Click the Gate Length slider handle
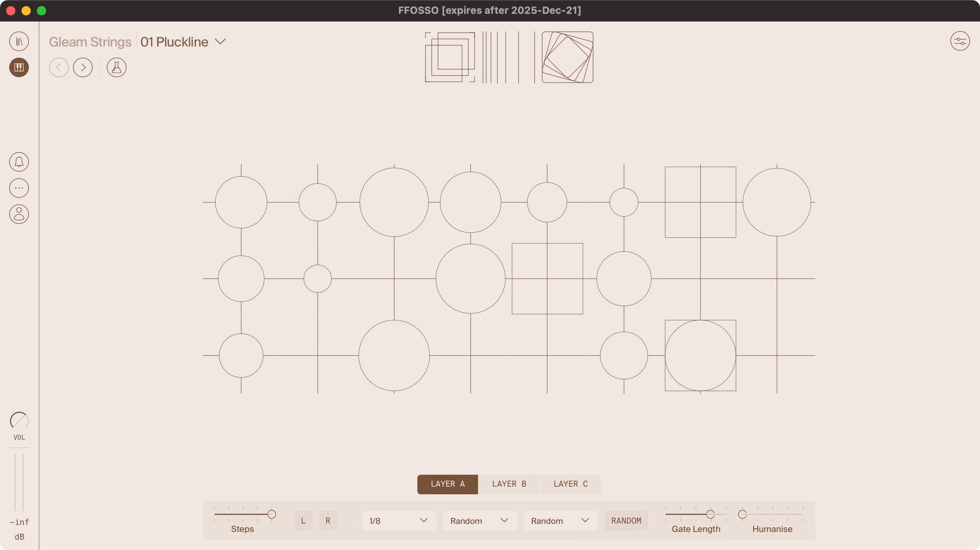980x550 pixels. coord(710,514)
